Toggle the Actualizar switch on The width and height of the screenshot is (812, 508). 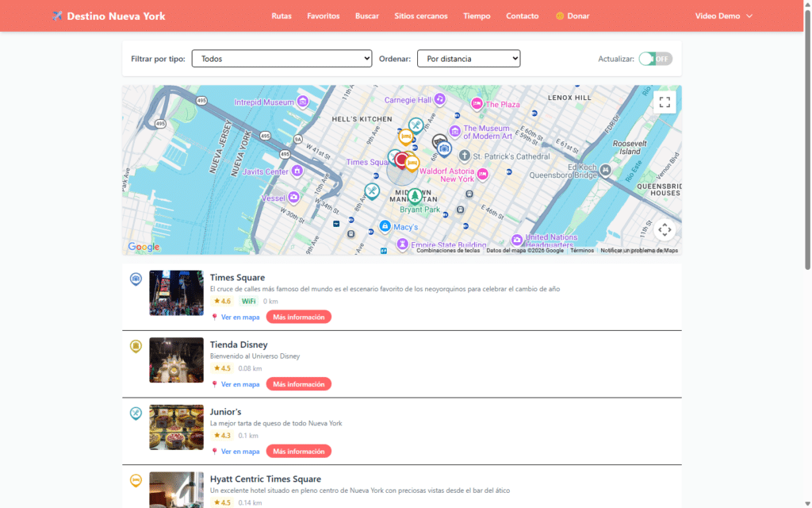pos(655,59)
